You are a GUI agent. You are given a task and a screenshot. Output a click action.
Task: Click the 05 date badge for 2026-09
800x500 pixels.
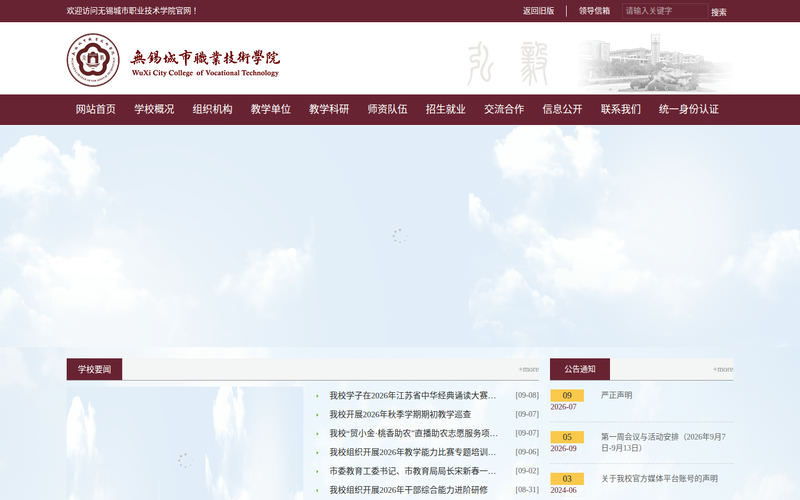click(567, 437)
